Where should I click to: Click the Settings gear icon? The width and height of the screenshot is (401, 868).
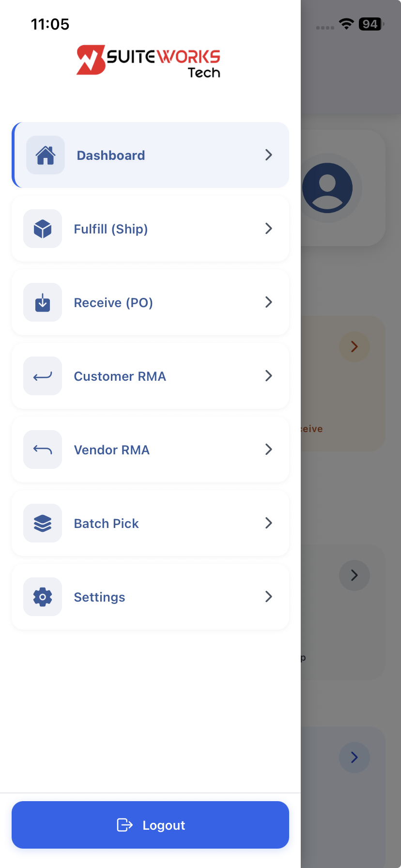click(43, 597)
